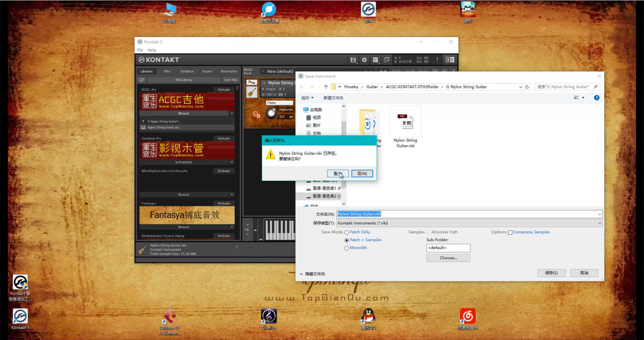
Task: Select 音源-音色库1 drive in navigation pane
Action: [324, 188]
